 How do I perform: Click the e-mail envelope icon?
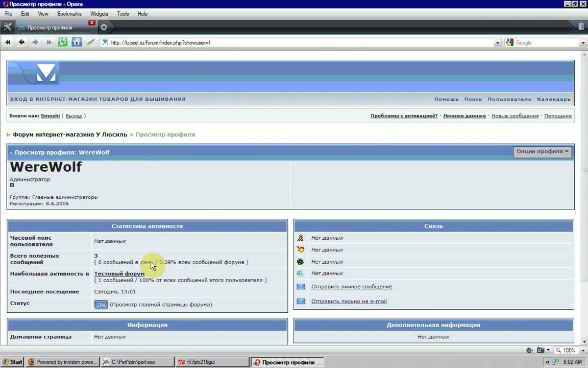pos(301,301)
